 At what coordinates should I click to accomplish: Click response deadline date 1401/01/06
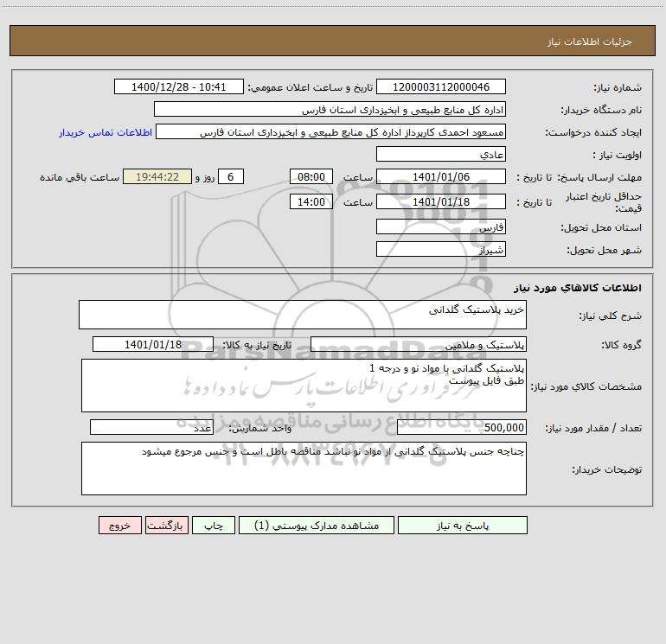coord(441,176)
